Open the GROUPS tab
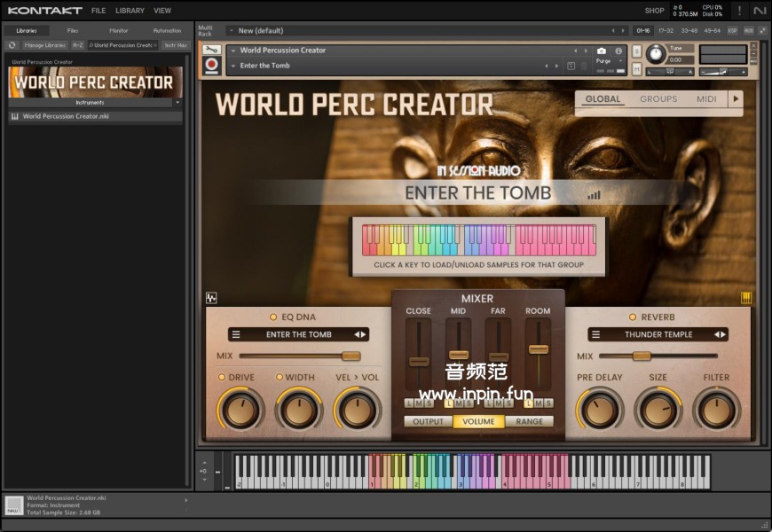The width and height of the screenshot is (772, 532). click(x=658, y=99)
